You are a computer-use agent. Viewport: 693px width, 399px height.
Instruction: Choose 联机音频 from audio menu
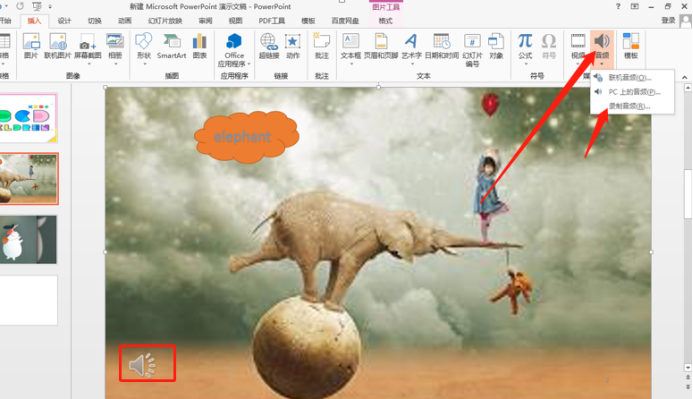(632, 78)
